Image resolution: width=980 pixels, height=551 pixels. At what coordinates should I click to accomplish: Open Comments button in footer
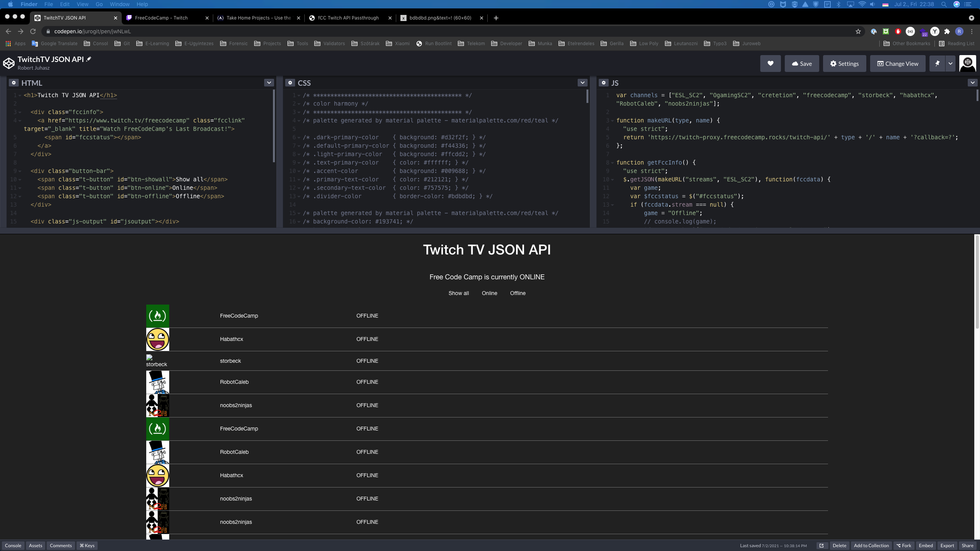[60, 546]
